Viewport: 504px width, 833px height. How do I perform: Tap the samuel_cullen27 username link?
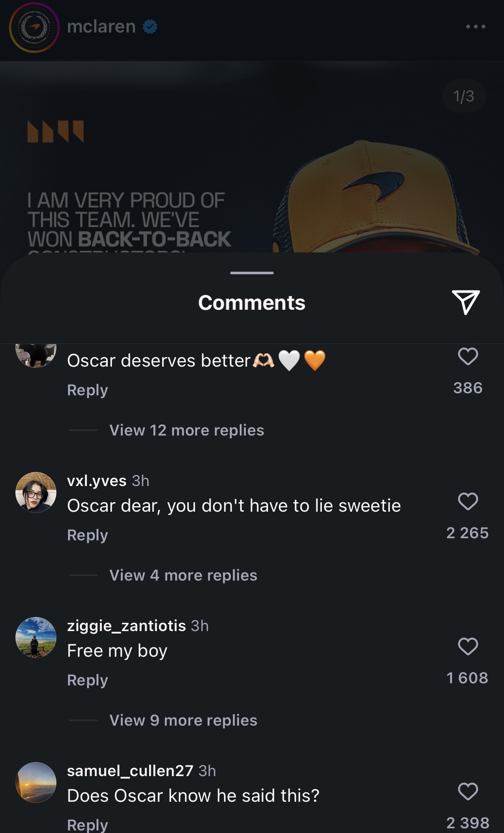[x=130, y=771]
